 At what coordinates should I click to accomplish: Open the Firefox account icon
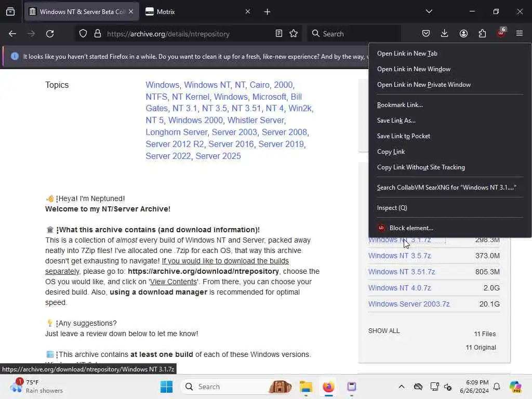(x=463, y=34)
